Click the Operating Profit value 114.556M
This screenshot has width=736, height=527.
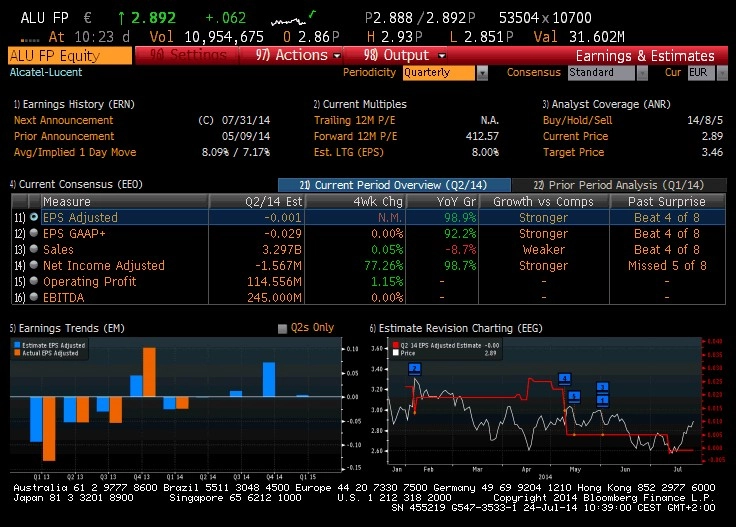tap(274, 281)
